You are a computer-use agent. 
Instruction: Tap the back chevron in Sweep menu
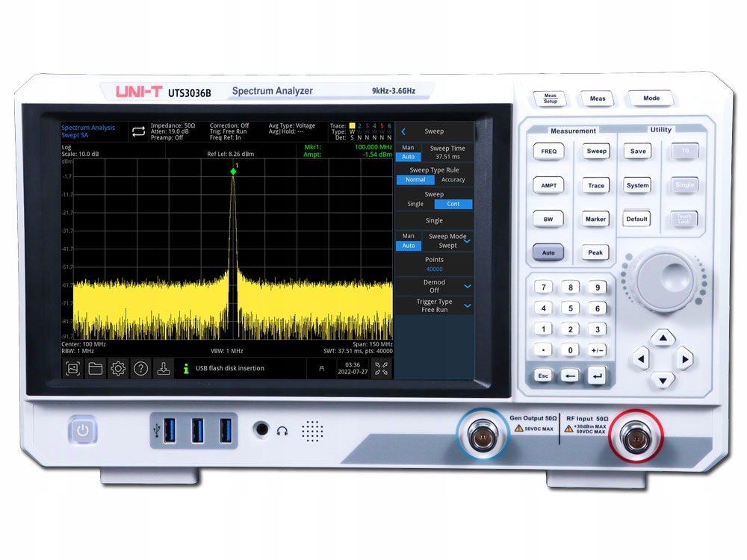coord(403,131)
